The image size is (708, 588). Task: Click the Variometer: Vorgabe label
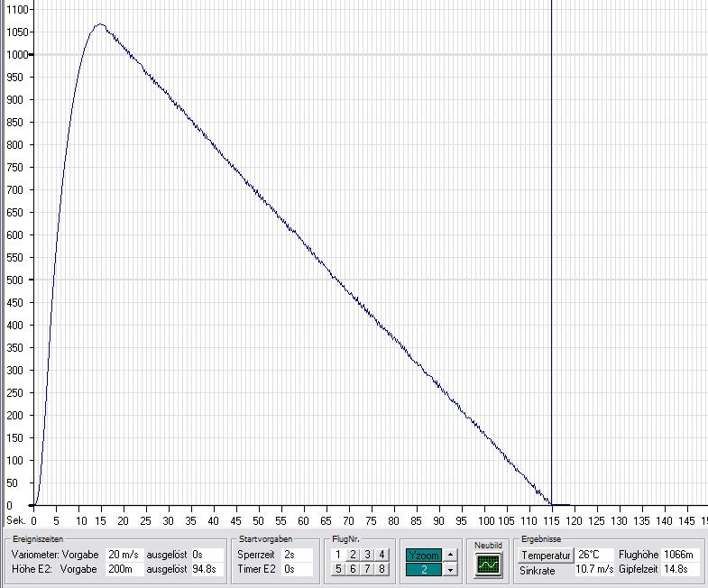point(55,555)
